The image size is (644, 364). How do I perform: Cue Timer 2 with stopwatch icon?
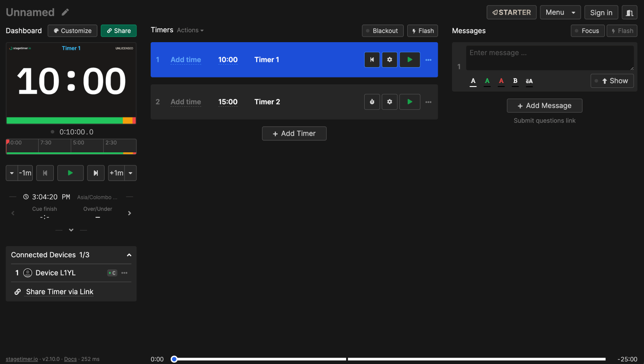tap(372, 102)
